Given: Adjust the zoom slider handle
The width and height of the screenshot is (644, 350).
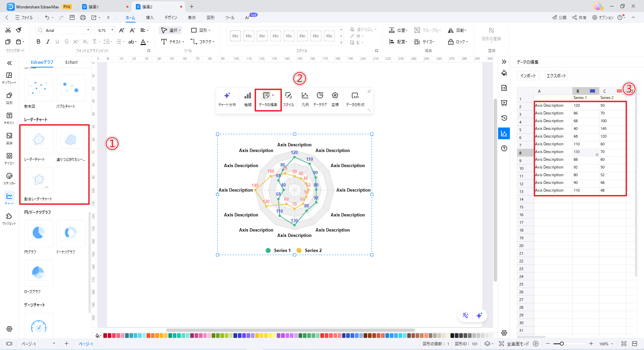Looking at the screenshot, I should point(562,344).
